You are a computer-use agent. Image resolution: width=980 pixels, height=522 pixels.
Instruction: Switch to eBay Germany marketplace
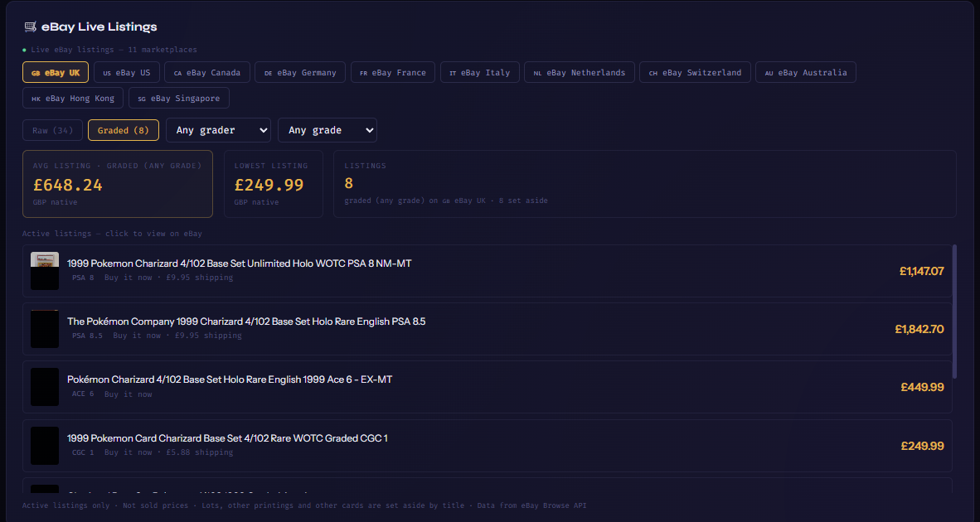point(300,72)
